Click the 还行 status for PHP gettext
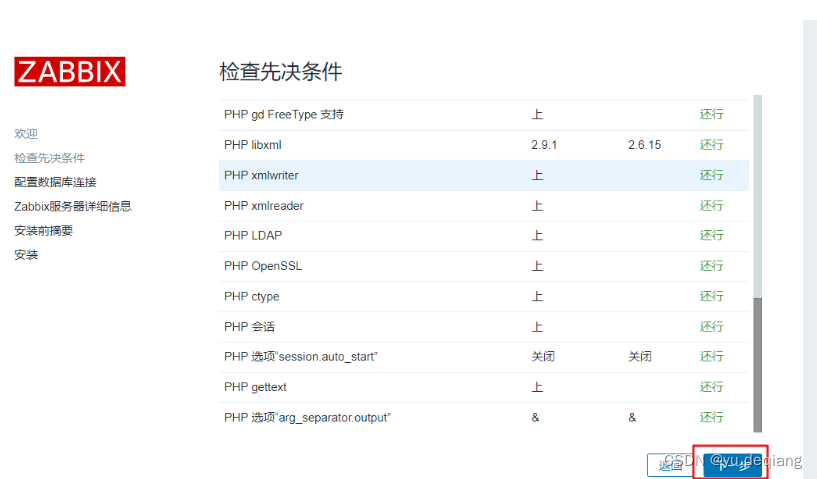The image size is (817, 479). tap(711, 387)
